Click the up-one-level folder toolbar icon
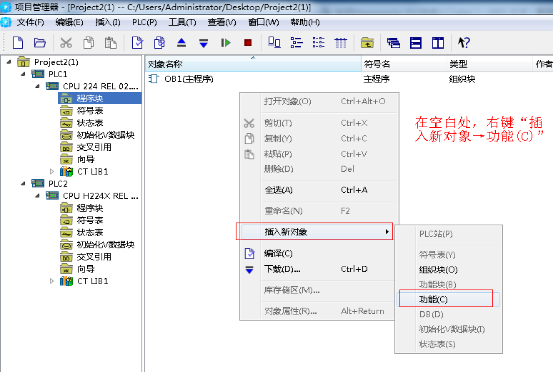 [x=367, y=43]
